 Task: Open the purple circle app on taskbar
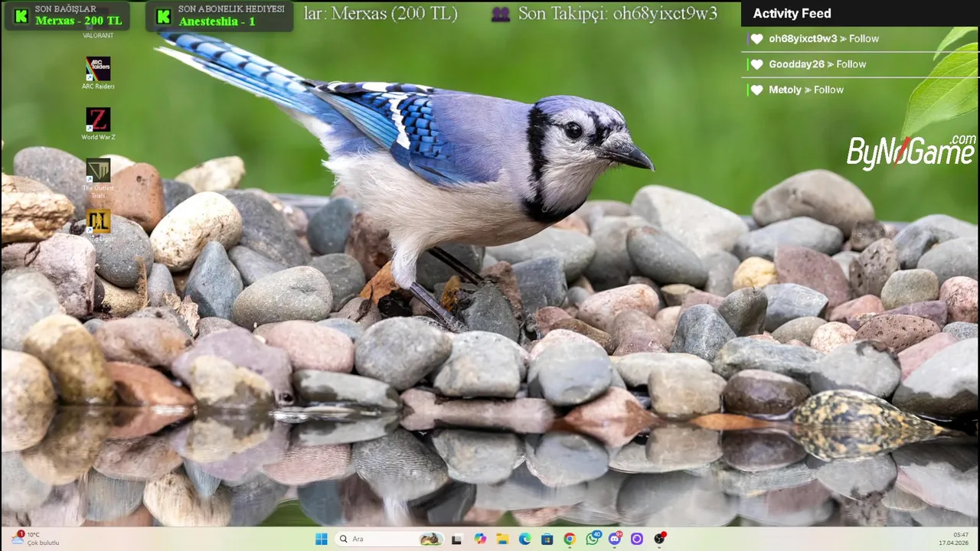(636, 539)
